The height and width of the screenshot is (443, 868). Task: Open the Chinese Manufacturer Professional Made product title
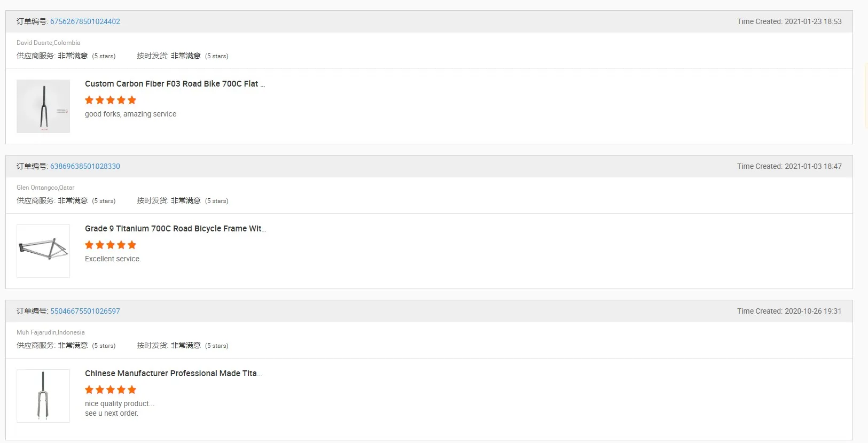click(173, 374)
